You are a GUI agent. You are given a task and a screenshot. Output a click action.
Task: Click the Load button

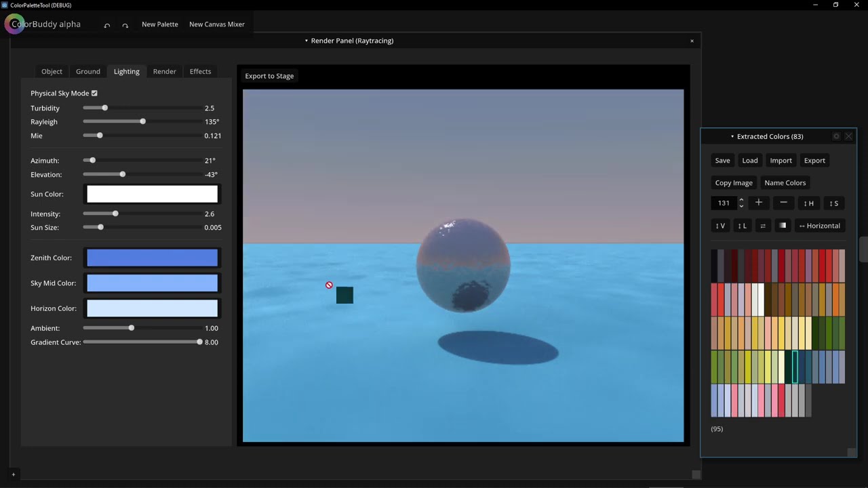point(750,161)
